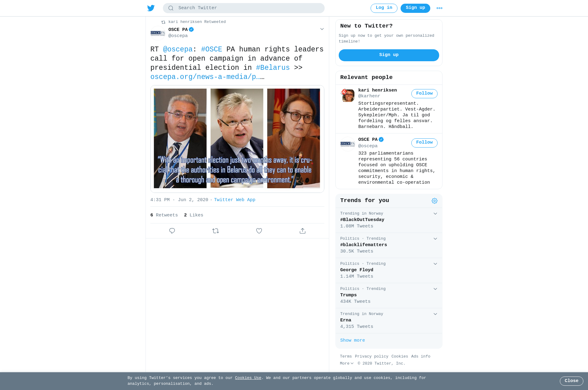Expand options for George Floyd trend

[435, 264]
